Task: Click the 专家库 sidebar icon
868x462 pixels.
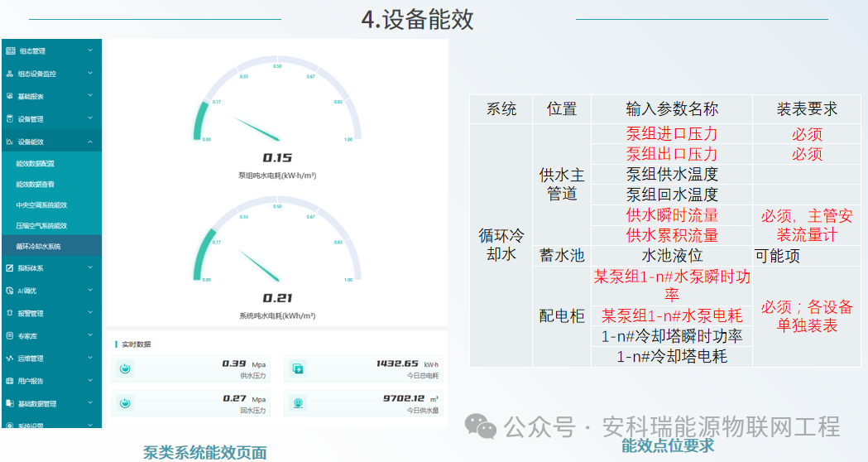Action: [9, 335]
